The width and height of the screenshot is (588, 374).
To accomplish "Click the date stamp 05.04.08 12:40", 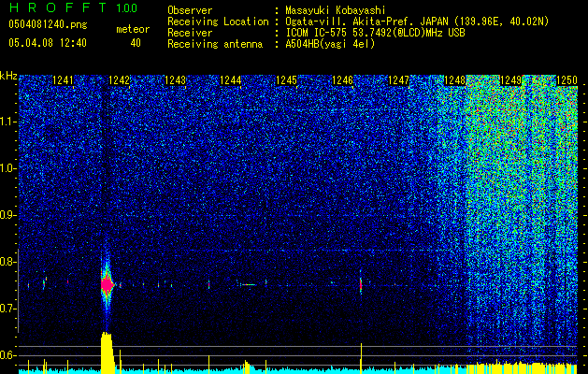I will click(x=48, y=43).
